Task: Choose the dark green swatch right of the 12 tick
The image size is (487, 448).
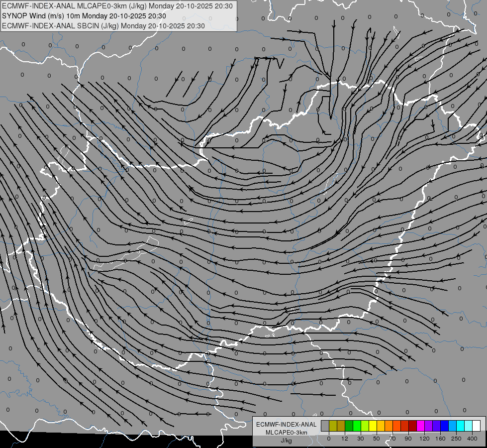Action: click(349, 426)
